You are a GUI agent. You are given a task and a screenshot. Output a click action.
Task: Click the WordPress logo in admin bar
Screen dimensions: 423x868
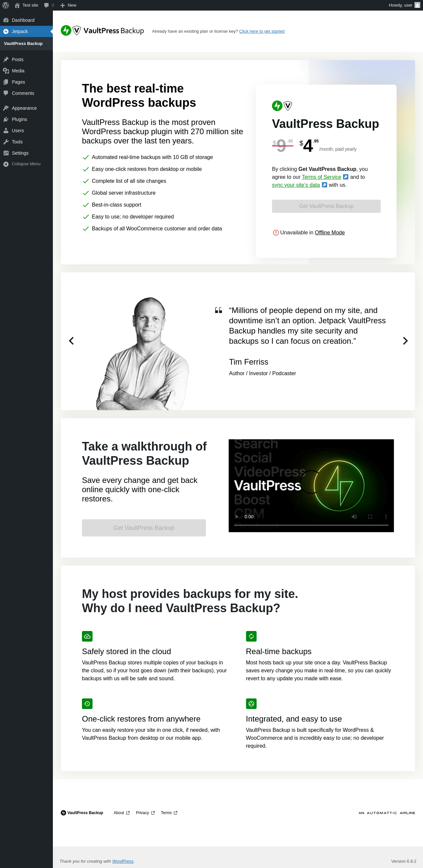click(5, 5)
